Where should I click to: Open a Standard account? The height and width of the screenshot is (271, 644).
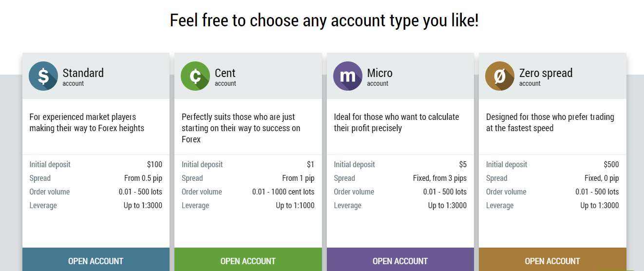coord(96,260)
